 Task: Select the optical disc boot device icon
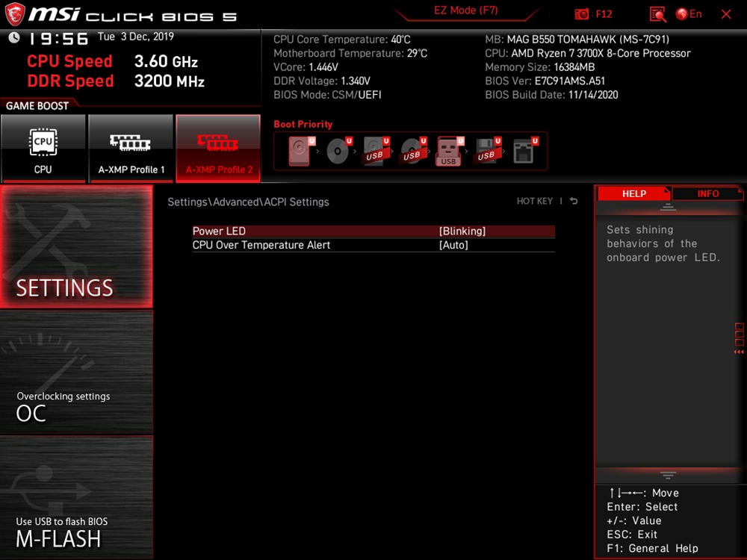click(x=338, y=152)
